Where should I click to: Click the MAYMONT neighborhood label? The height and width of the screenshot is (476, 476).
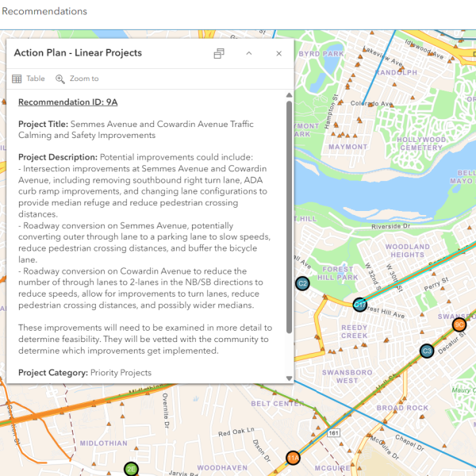coord(348,147)
